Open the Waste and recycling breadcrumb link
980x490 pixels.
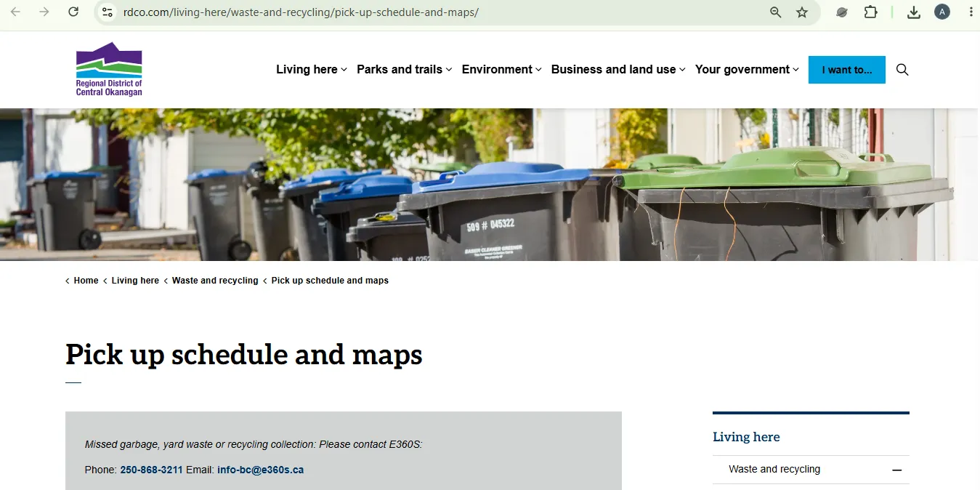click(x=215, y=281)
